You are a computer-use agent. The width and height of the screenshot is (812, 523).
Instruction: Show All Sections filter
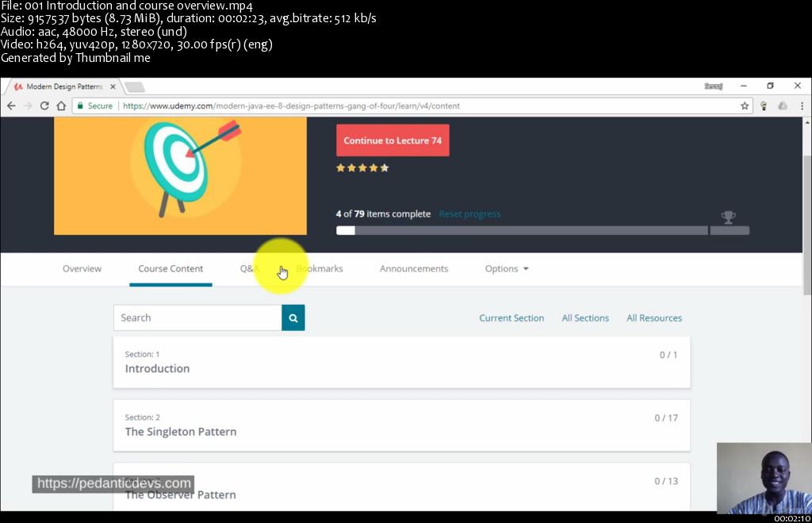[585, 318]
